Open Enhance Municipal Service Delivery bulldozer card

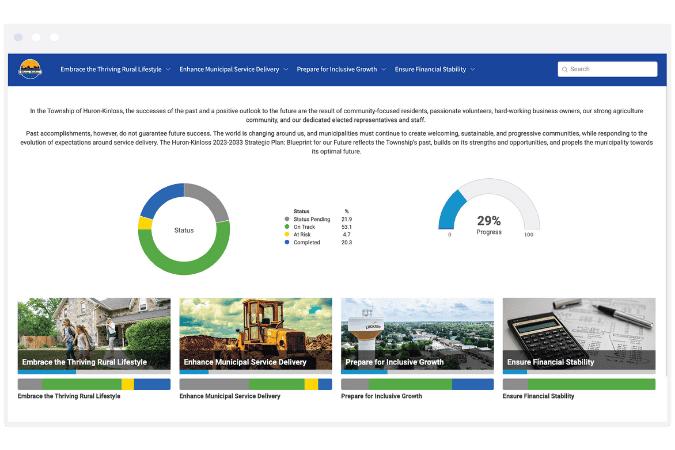[x=256, y=334]
